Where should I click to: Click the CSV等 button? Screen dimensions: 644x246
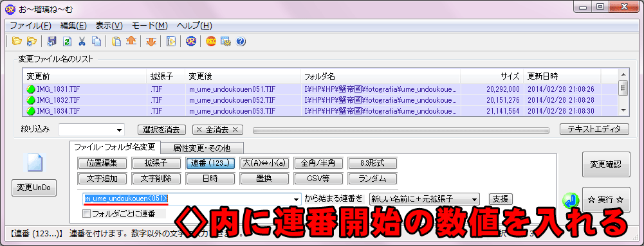coord(318,179)
